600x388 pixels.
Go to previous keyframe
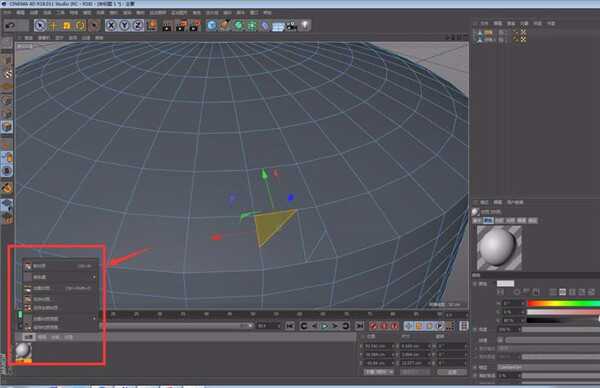tap(304, 326)
